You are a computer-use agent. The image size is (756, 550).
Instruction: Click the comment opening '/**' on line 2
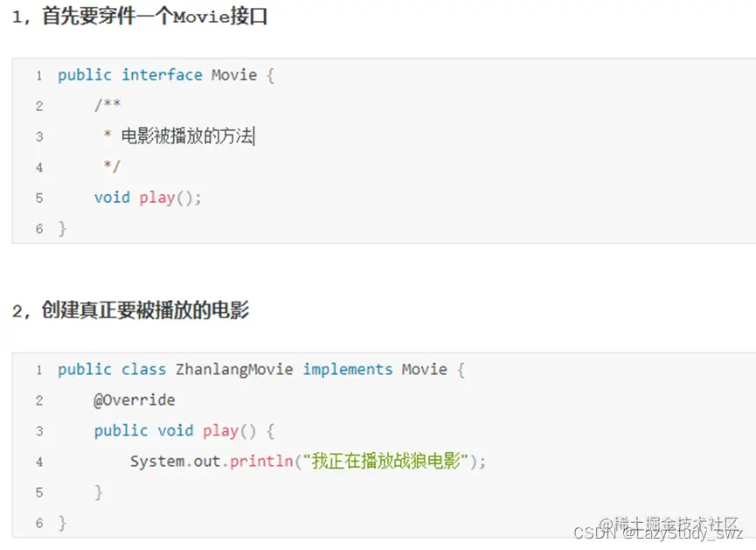click(108, 105)
